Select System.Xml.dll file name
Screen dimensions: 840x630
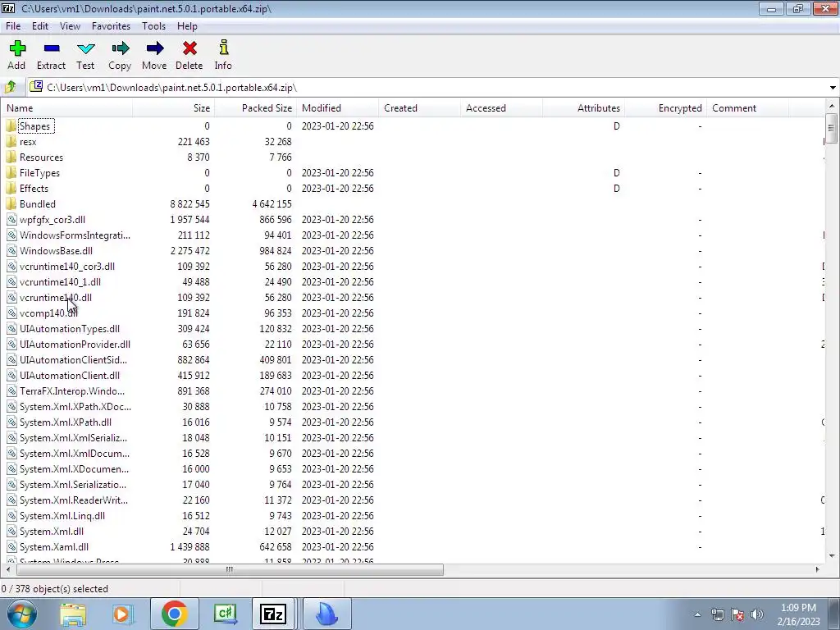tap(52, 531)
